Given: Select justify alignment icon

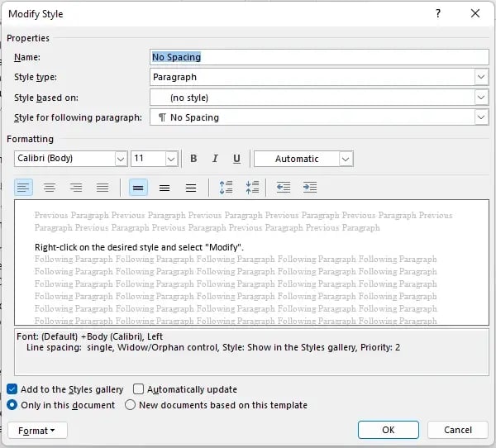Looking at the screenshot, I should 103,188.
